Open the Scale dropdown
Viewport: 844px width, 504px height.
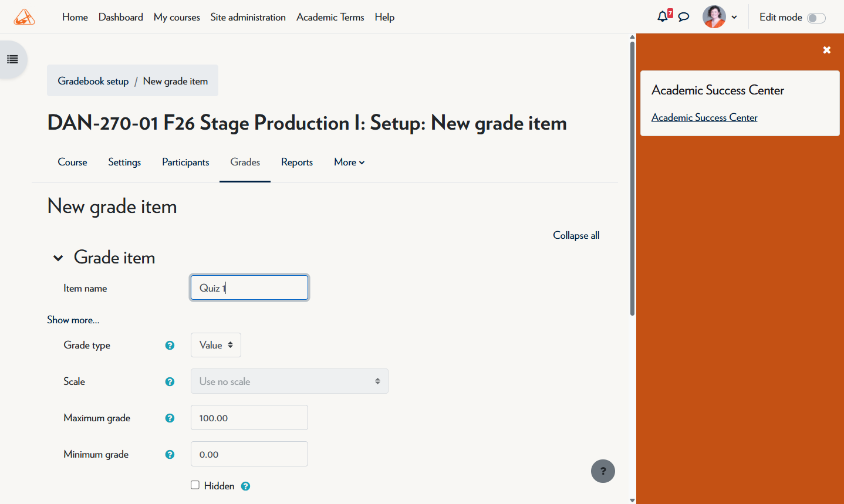pyautogui.click(x=289, y=381)
